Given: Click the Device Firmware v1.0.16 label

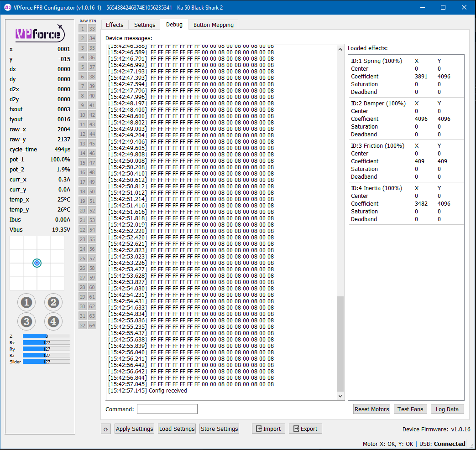Looking at the screenshot, I should click(436, 429).
